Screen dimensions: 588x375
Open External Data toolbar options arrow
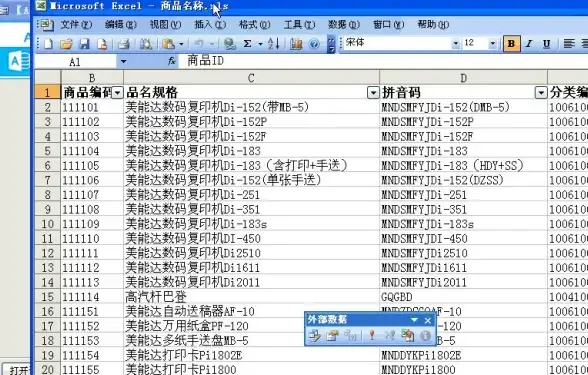point(414,320)
